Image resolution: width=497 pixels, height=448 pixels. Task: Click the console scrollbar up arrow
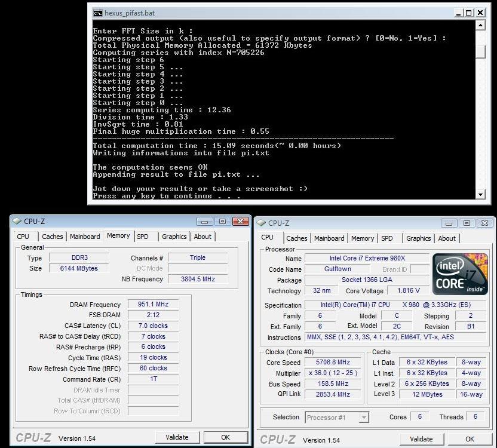pos(480,25)
